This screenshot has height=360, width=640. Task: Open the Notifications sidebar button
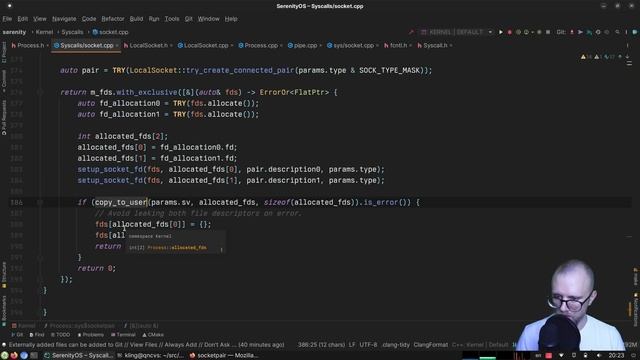(636, 309)
